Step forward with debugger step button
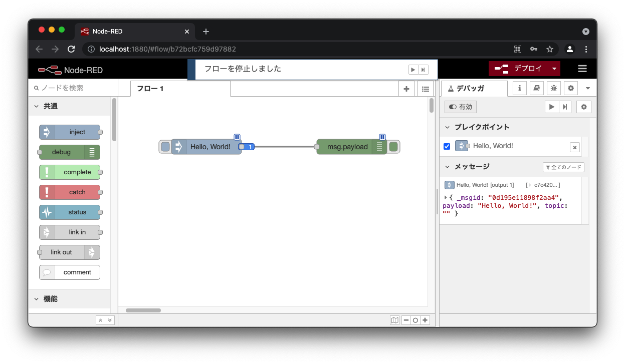The height and width of the screenshot is (364, 625). pos(565,107)
